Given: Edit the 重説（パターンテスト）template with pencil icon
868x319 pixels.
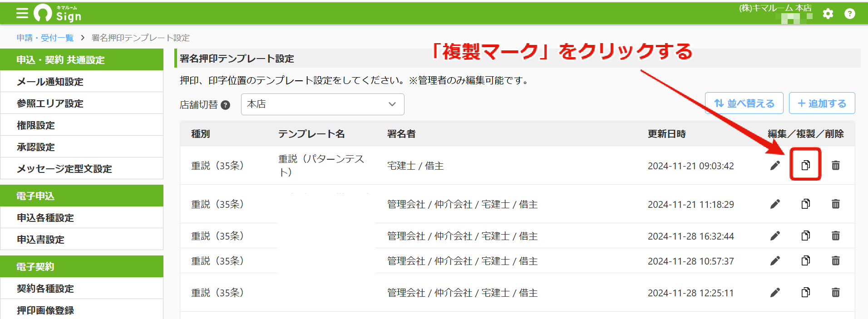Looking at the screenshot, I should pyautogui.click(x=775, y=165).
